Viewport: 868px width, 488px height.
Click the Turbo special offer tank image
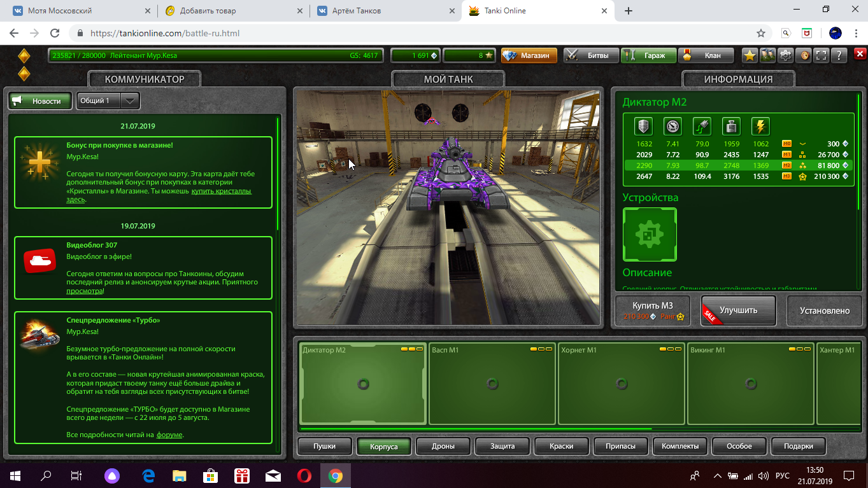coord(39,335)
